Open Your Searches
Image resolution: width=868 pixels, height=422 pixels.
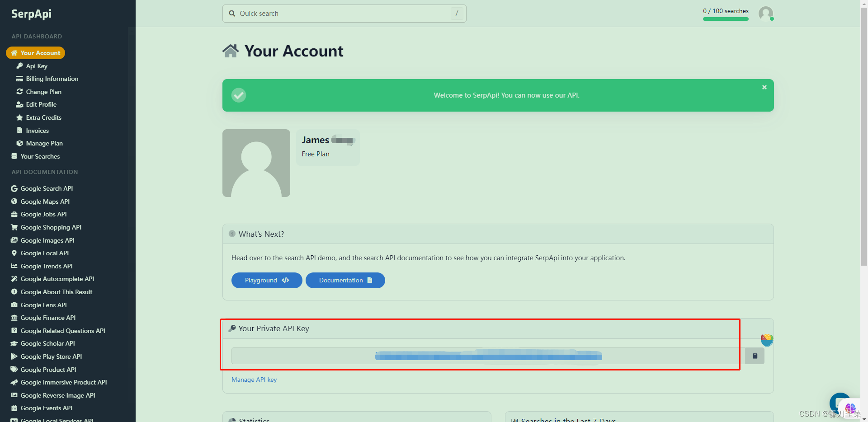point(35,156)
